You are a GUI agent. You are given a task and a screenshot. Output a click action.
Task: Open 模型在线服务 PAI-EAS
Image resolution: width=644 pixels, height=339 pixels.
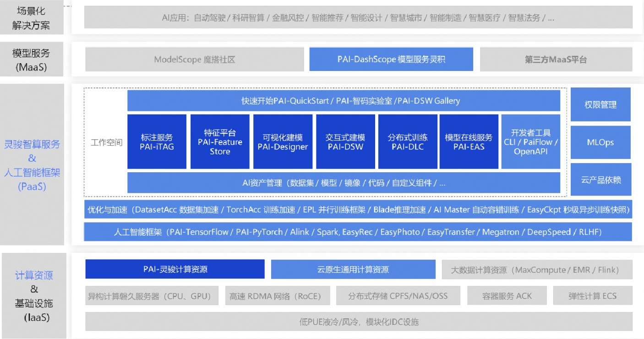pyautogui.click(x=469, y=142)
